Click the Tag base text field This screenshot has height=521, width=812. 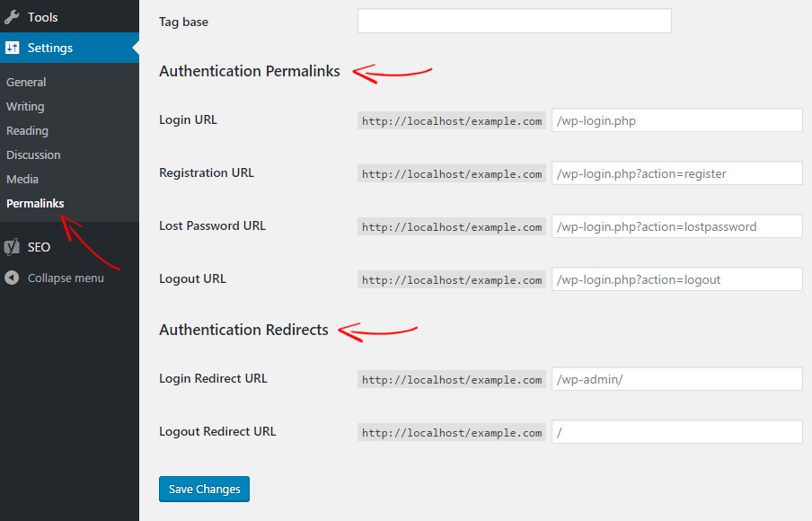[514, 21]
